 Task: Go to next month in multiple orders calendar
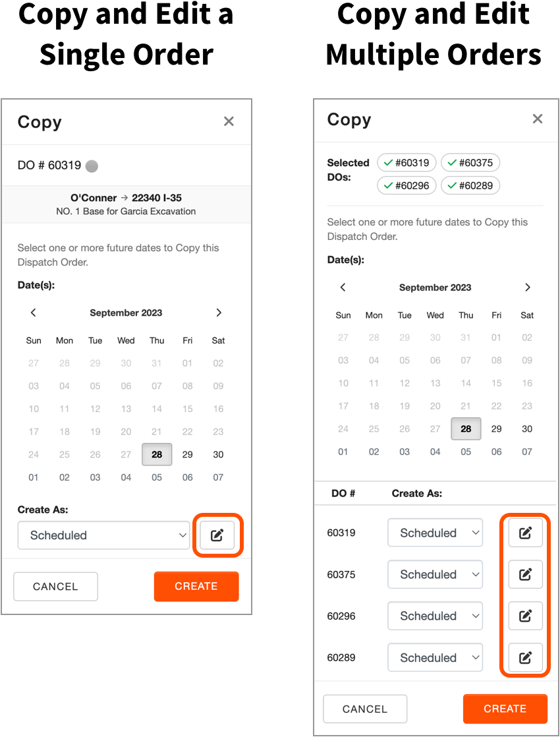[528, 287]
